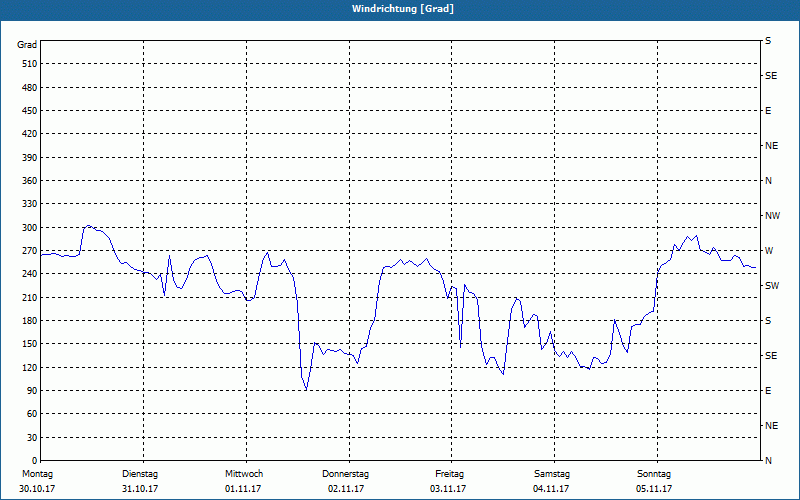Select the date 05.11.17
The width and height of the screenshot is (800, 500).
pos(654,489)
